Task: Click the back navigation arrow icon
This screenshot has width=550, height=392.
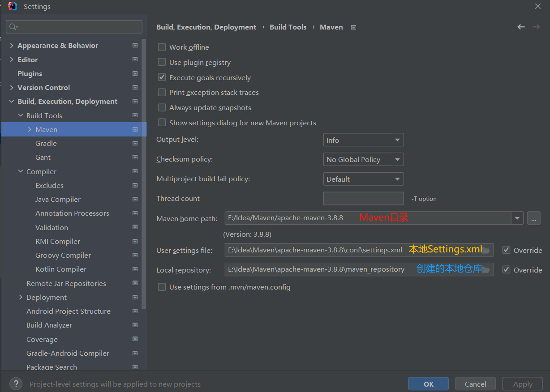Action: click(521, 27)
